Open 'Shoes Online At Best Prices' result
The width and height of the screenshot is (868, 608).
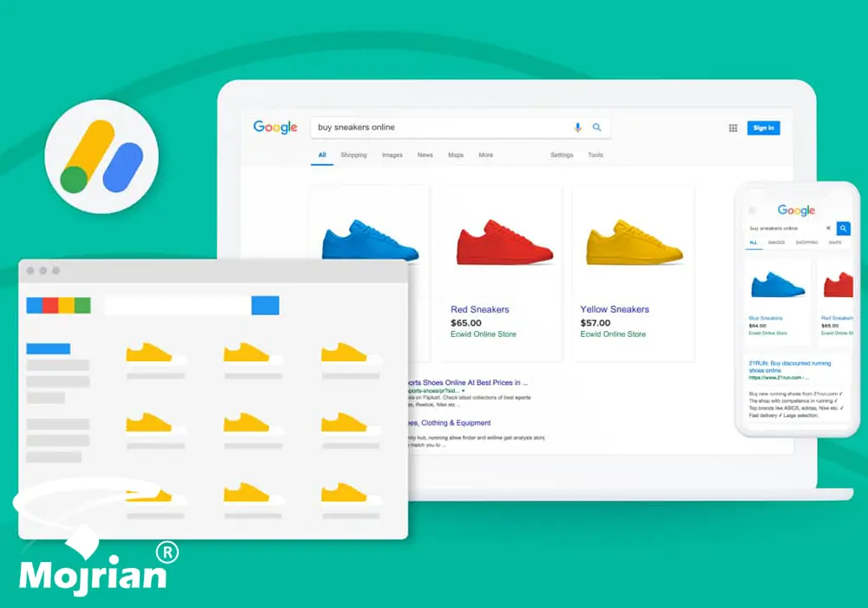(x=469, y=383)
